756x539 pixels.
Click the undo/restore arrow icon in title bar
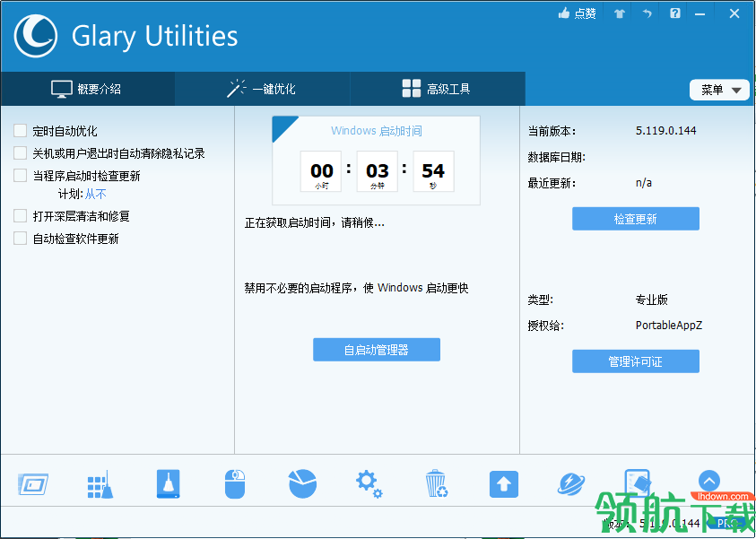pyautogui.click(x=647, y=13)
